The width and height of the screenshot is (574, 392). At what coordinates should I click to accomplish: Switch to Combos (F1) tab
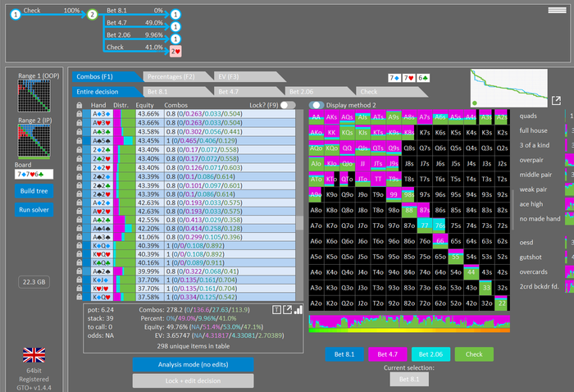106,77
